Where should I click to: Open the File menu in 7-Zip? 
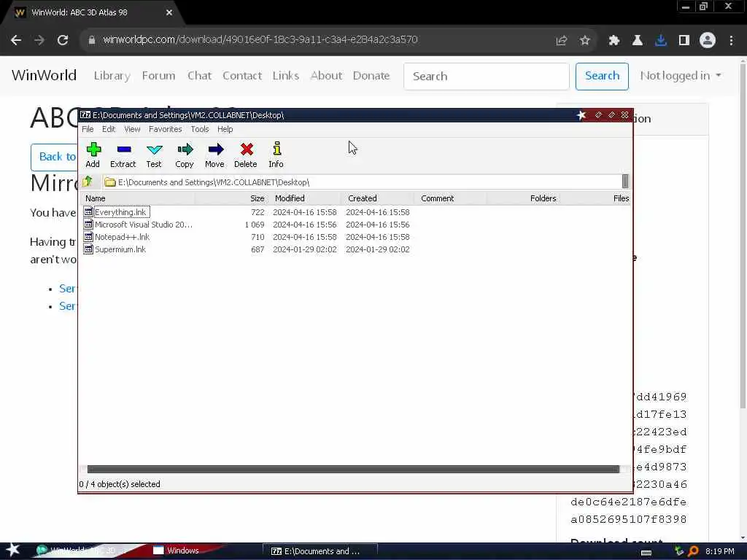(x=88, y=129)
